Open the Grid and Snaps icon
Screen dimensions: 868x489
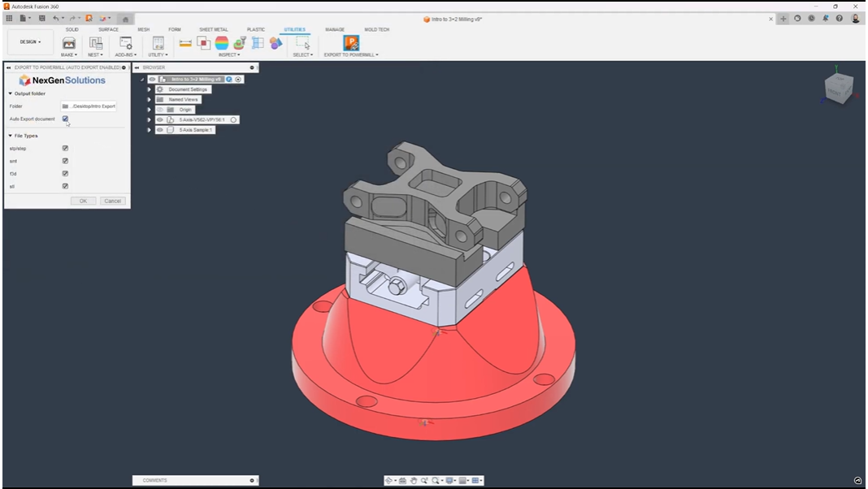pyautogui.click(x=462, y=481)
